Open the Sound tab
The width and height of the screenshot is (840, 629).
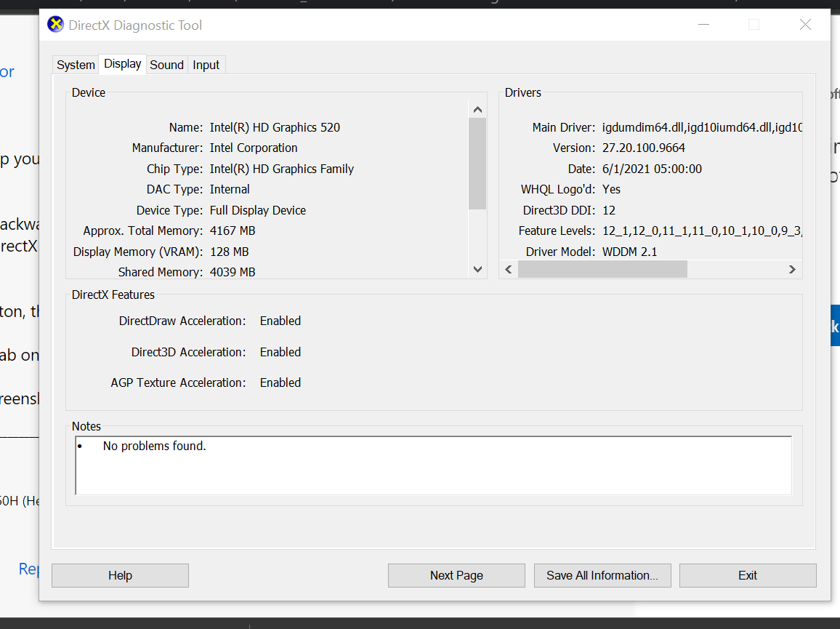166,65
